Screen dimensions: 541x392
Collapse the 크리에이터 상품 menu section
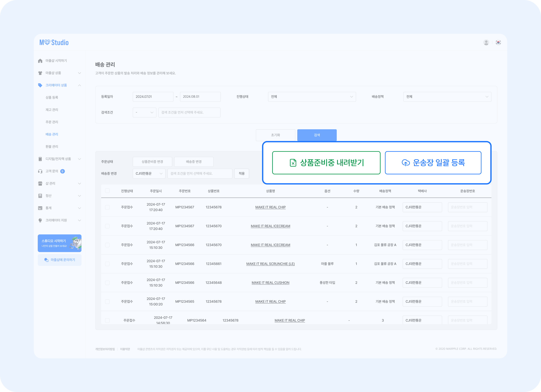coord(79,85)
